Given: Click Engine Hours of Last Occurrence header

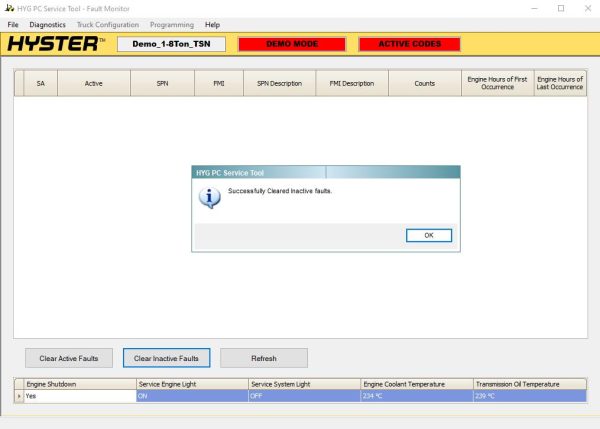Looking at the screenshot, I should (x=560, y=83).
